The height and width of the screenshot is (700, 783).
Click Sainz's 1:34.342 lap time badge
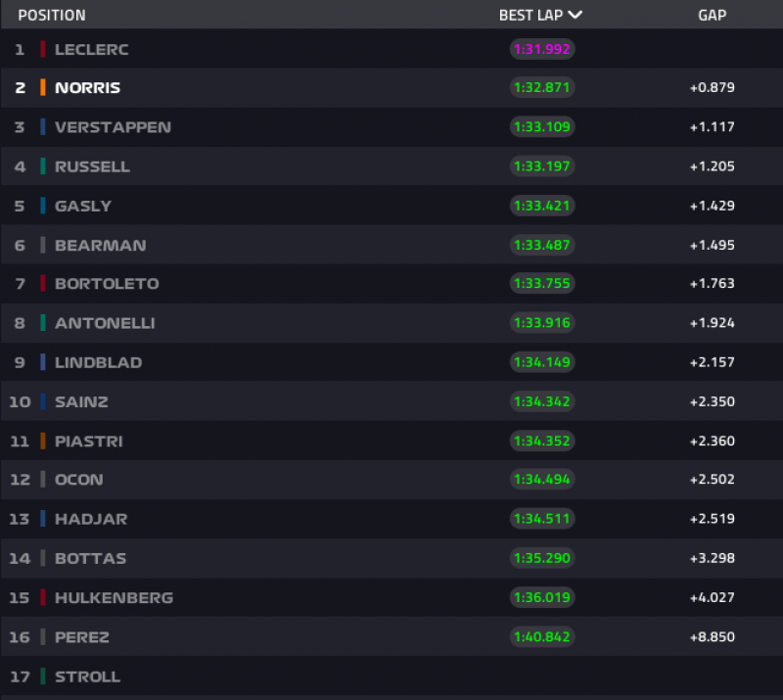[x=541, y=401]
